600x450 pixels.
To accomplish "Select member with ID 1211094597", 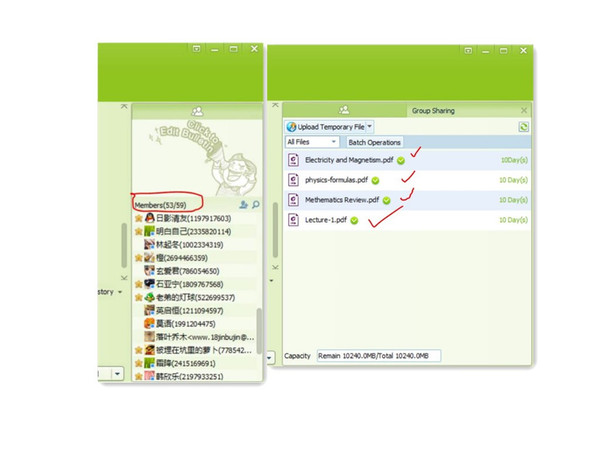I will point(195,311).
